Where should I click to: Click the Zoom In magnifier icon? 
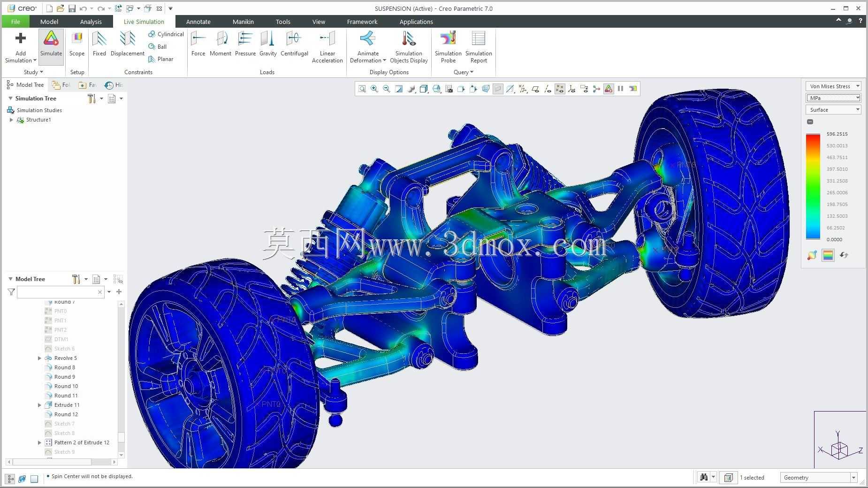point(374,89)
